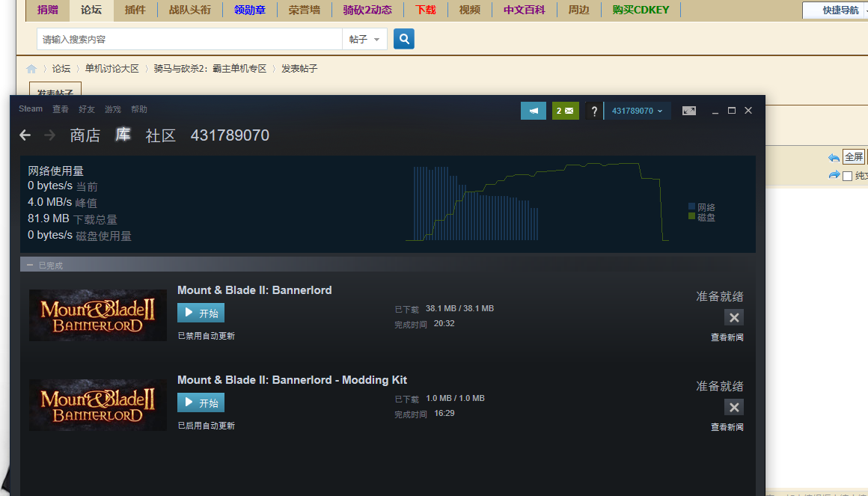Image resolution: width=868 pixels, height=496 pixels.
Task: Open the 视频 forum nav tab
Action: 469,10
